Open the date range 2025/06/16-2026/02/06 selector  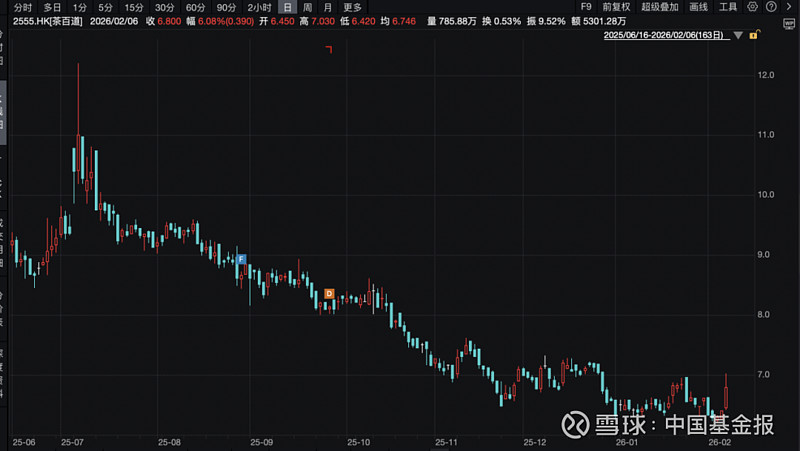(x=665, y=35)
